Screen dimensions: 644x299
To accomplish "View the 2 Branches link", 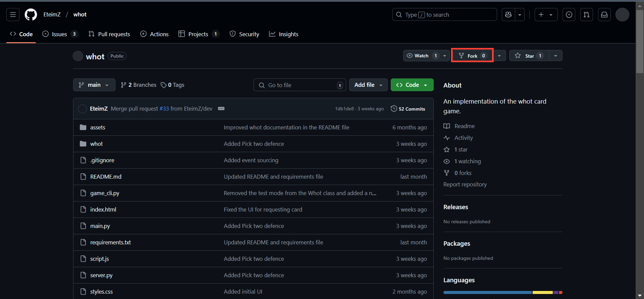I will point(139,85).
